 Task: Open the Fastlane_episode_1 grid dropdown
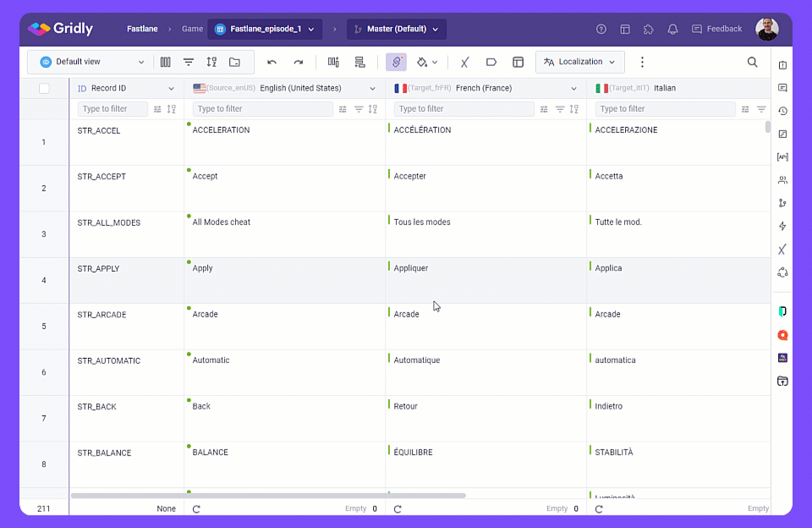265,29
